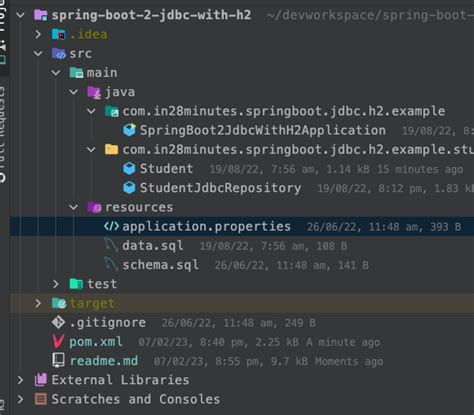Click the test folder icon
Viewport: 474px width, 415px height.
coord(76,284)
